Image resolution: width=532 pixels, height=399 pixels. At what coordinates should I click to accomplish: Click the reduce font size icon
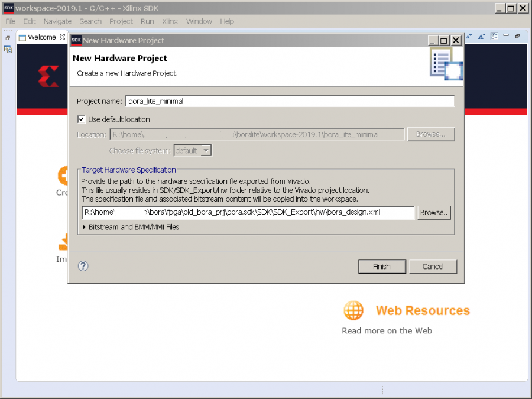469,37
